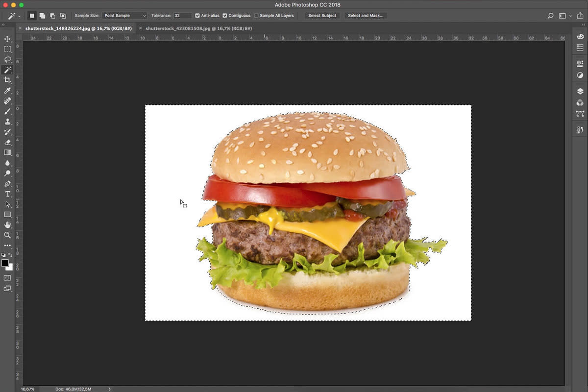
Task: Select the 'Add to selection' mode icon
Action: [x=42, y=15]
